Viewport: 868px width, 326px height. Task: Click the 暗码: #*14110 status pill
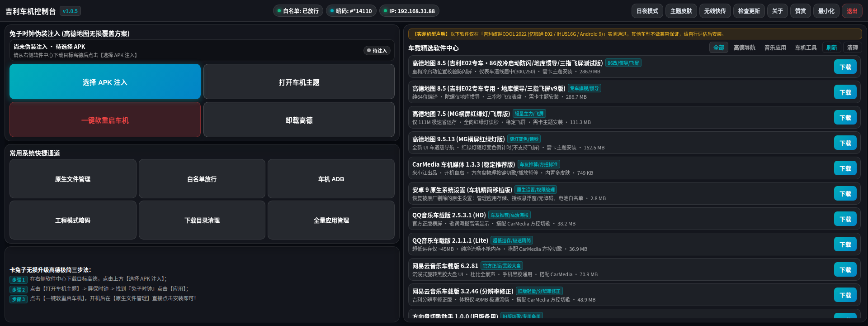point(351,11)
